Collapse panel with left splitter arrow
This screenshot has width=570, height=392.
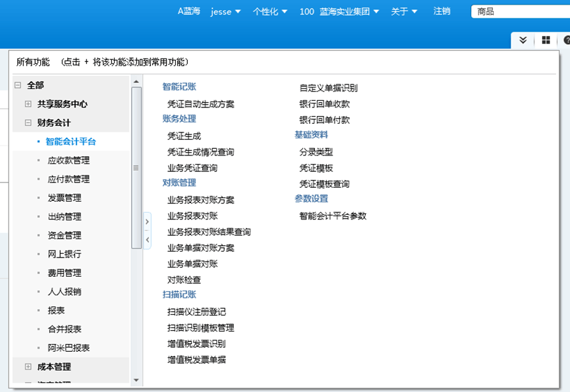coord(147,240)
